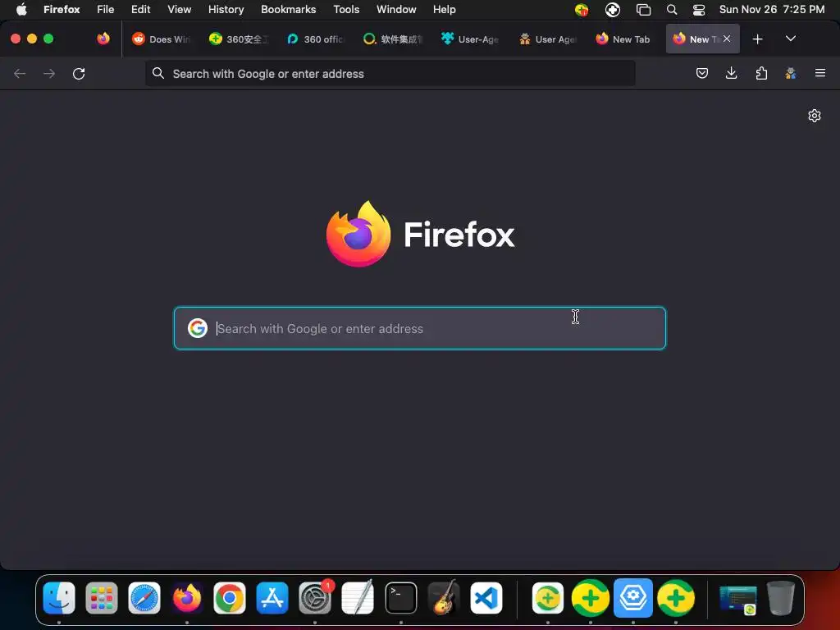840x630 pixels.
Task: Click the Firefox icon in the Dock
Action: [187, 598]
